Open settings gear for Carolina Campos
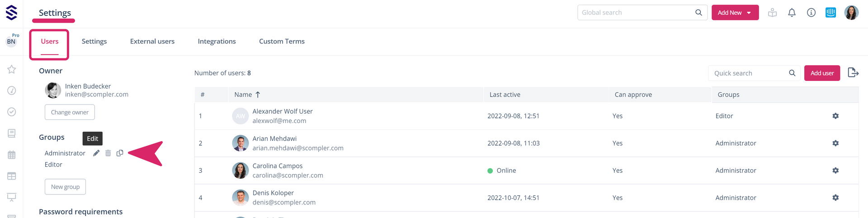The height and width of the screenshot is (218, 868). click(835, 171)
